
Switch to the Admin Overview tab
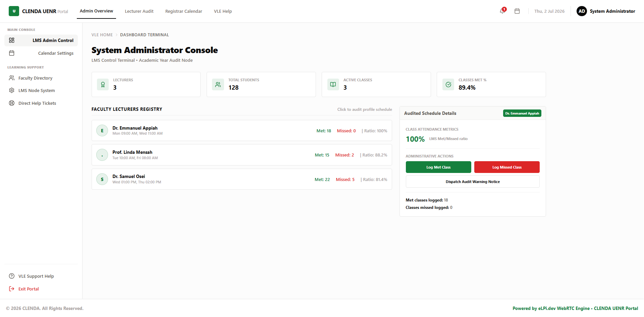pos(96,11)
